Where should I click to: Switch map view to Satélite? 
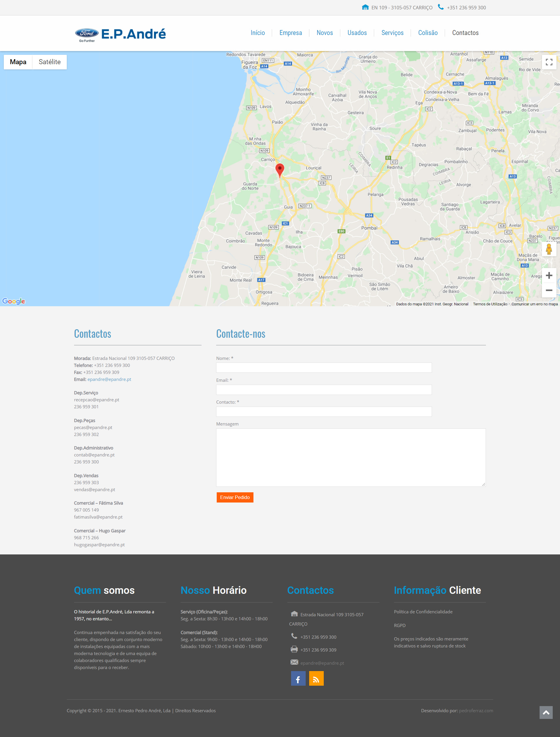point(50,62)
